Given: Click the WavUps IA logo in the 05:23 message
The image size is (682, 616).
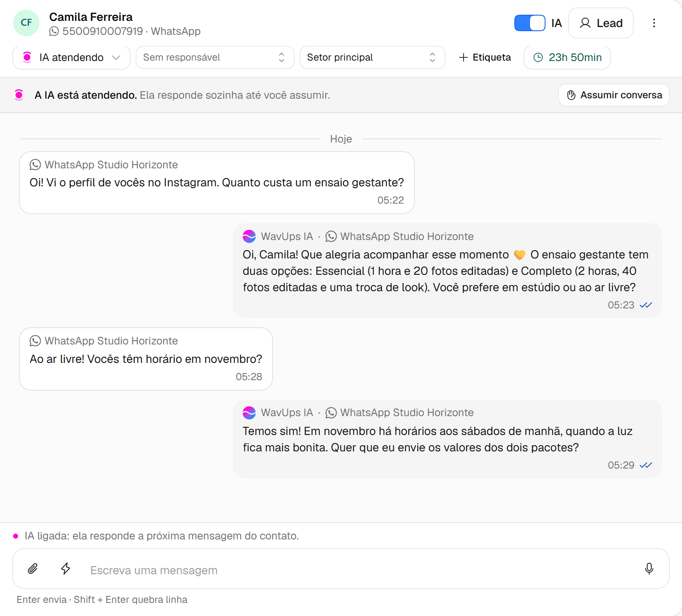Looking at the screenshot, I should click(249, 236).
